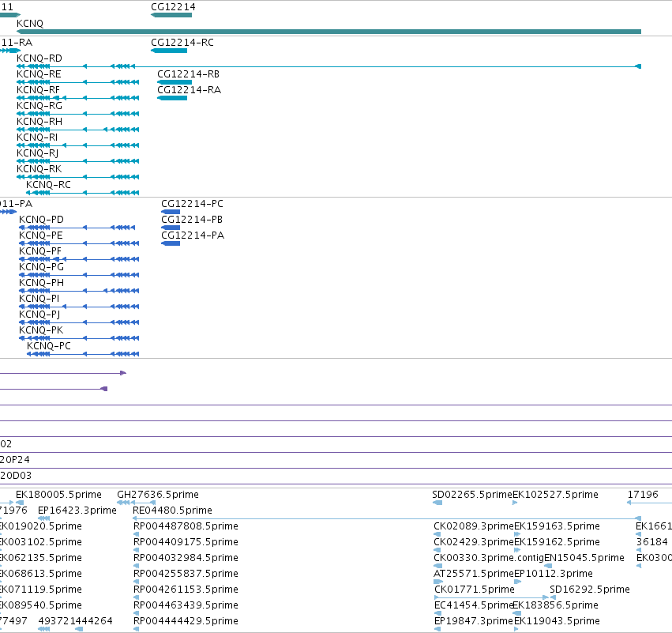Select the 493721444264 feature label

coord(76,621)
